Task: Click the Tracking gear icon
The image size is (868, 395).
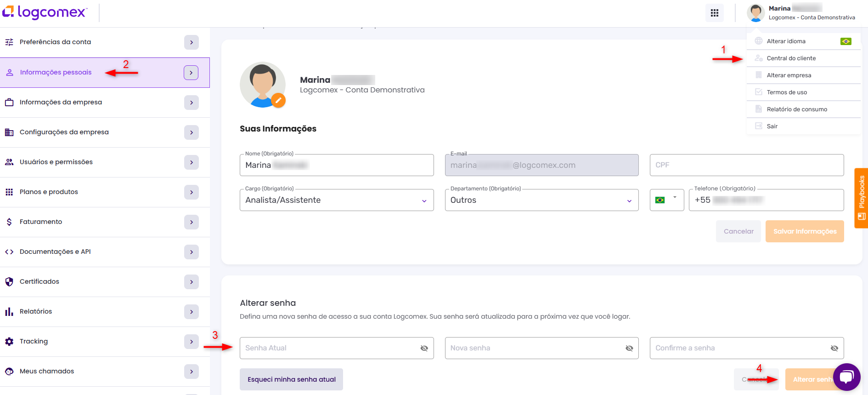Action: point(9,341)
